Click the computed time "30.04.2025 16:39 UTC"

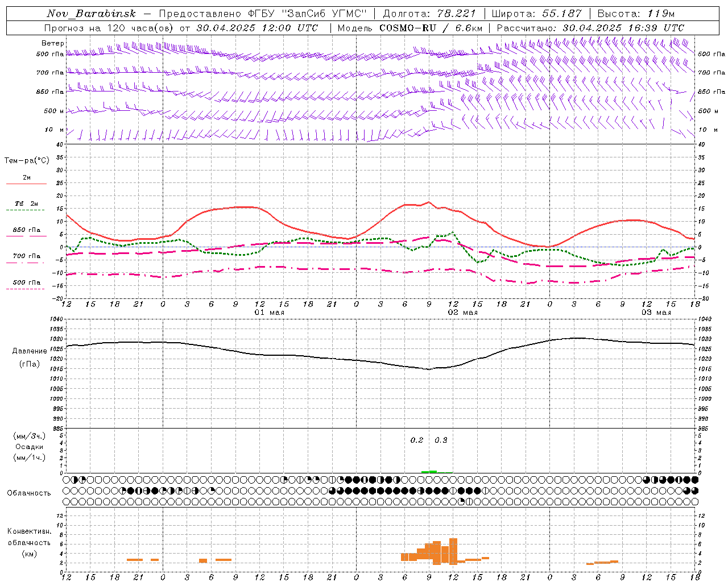pos(623,28)
